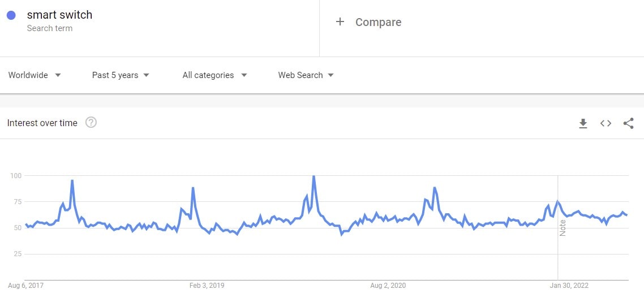Click the Search term subtitle text
The image size is (644, 302).
tap(50, 28)
